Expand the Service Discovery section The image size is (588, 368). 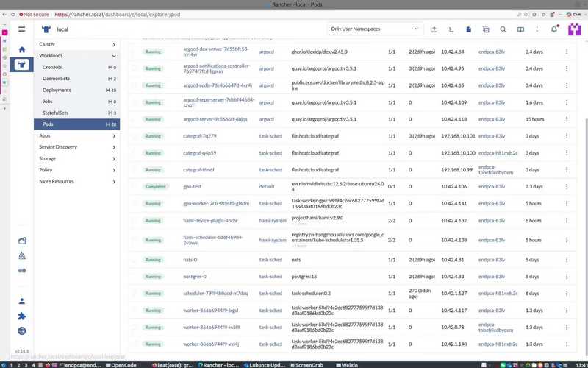click(x=77, y=147)
